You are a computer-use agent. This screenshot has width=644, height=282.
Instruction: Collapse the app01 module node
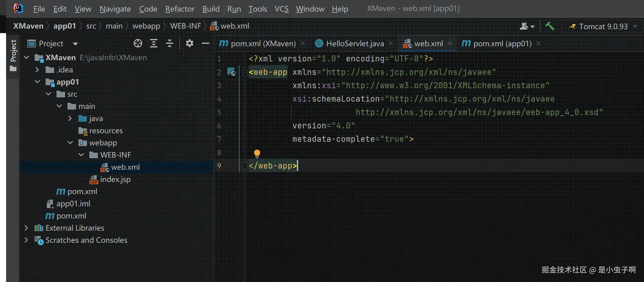click(x=37, y=82)
